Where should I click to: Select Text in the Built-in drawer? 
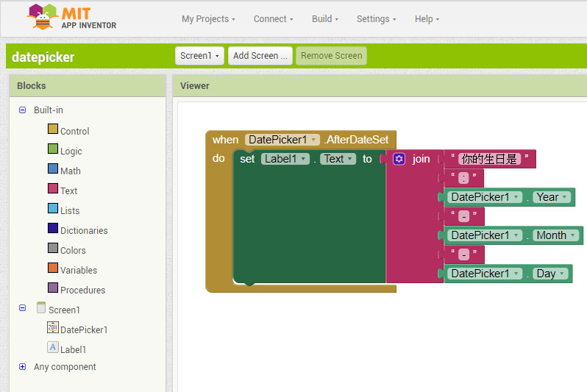(69, 191)
